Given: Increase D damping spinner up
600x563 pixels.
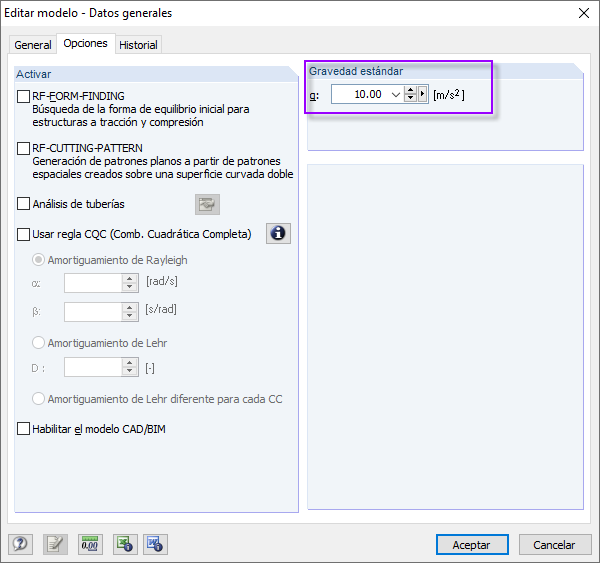Looking at the screenshot, I should pyautogui.click(x=130, y=363).
